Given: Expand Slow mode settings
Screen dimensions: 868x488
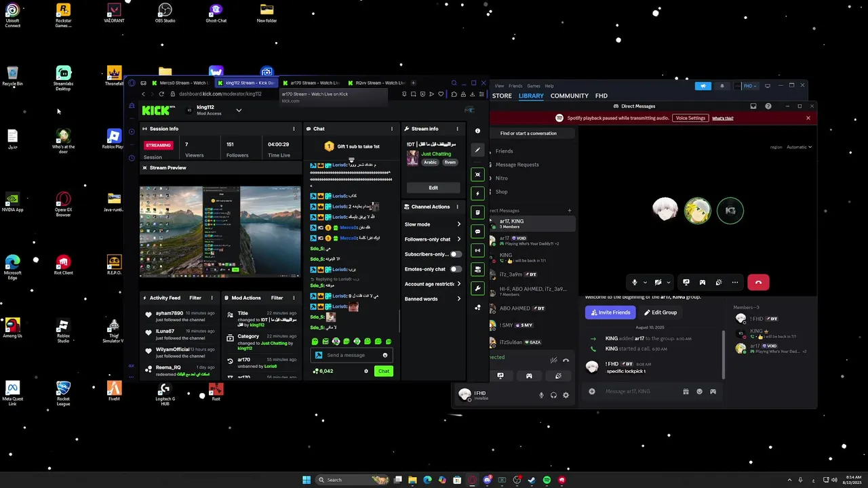Looking at the screenshot, I should point(433,224).
